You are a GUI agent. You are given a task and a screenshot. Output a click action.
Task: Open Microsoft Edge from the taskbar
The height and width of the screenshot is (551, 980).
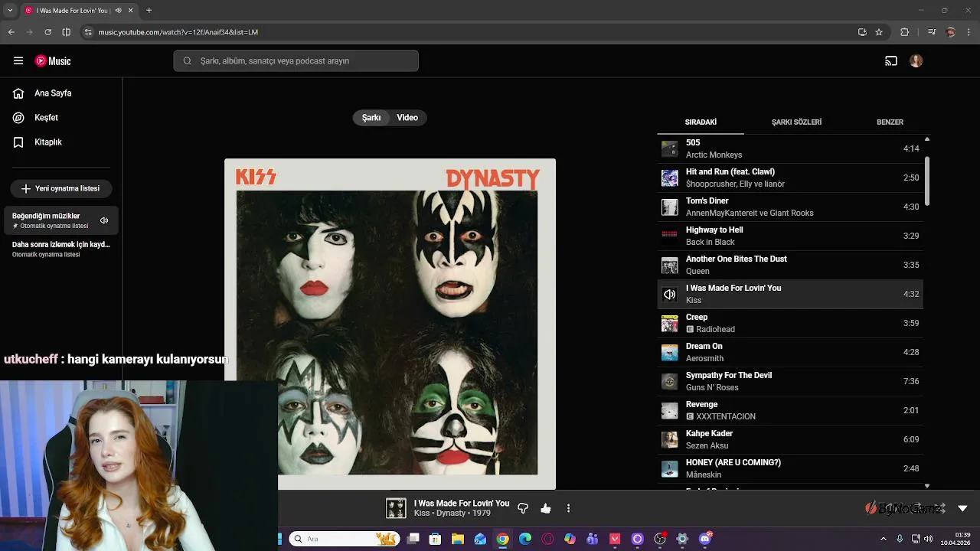[x=524, y=539]
